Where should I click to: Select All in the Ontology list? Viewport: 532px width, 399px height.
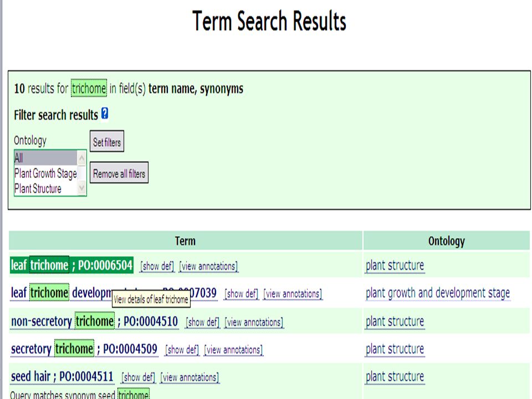45,158
